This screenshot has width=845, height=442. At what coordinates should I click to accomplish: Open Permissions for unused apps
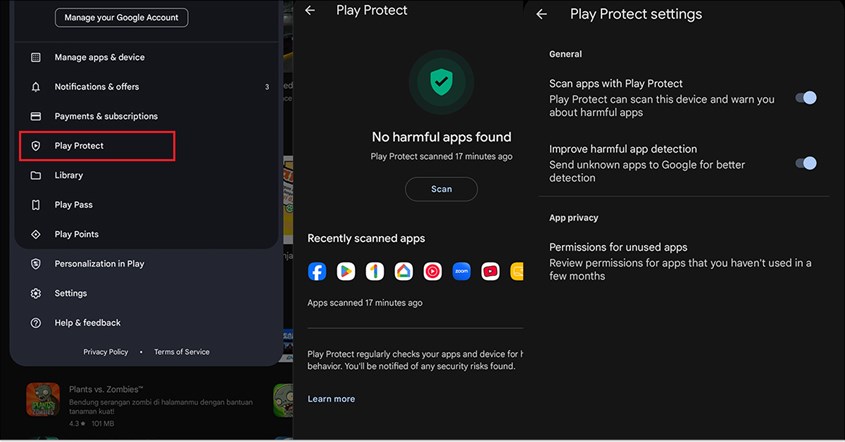click(683, 261)
